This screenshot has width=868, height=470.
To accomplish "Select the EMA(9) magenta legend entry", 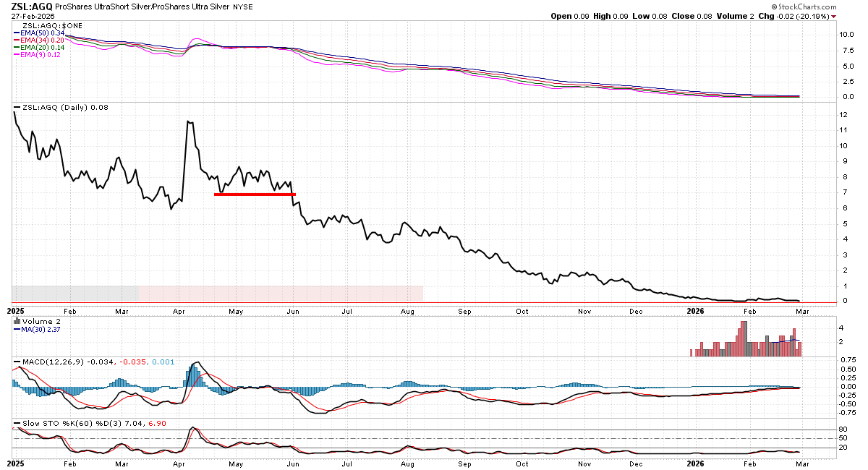I will (x=40, y=55).
